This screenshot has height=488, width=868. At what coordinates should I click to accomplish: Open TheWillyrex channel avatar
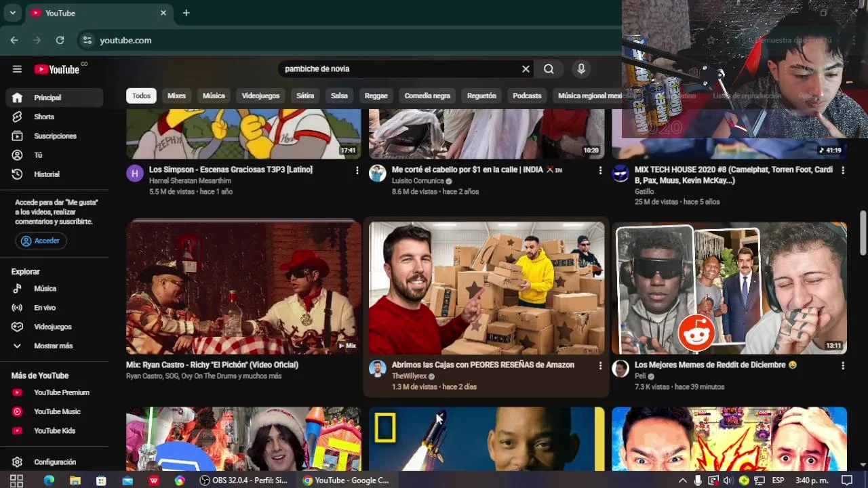pos(378,368)
